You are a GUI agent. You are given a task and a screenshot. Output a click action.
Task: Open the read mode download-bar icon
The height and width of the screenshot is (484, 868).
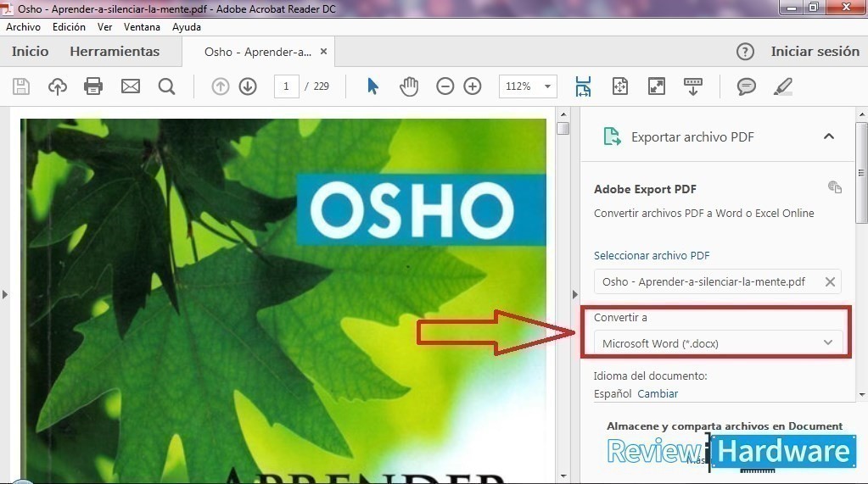point(693,86)
